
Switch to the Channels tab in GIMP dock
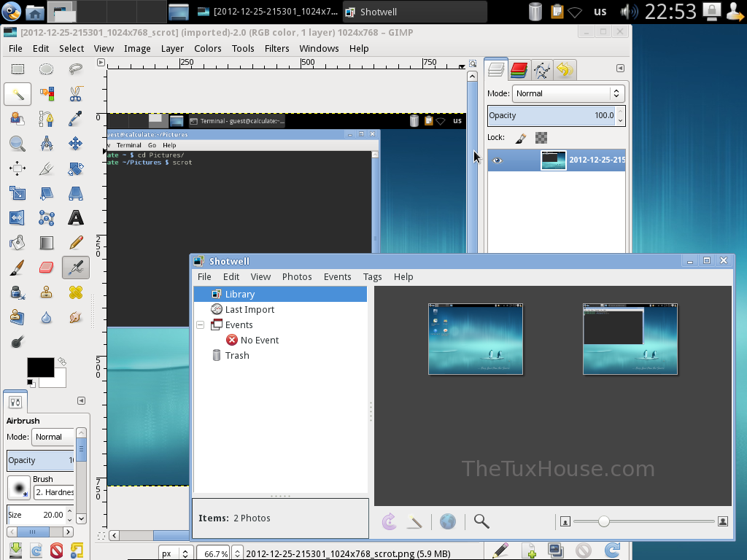519,70
